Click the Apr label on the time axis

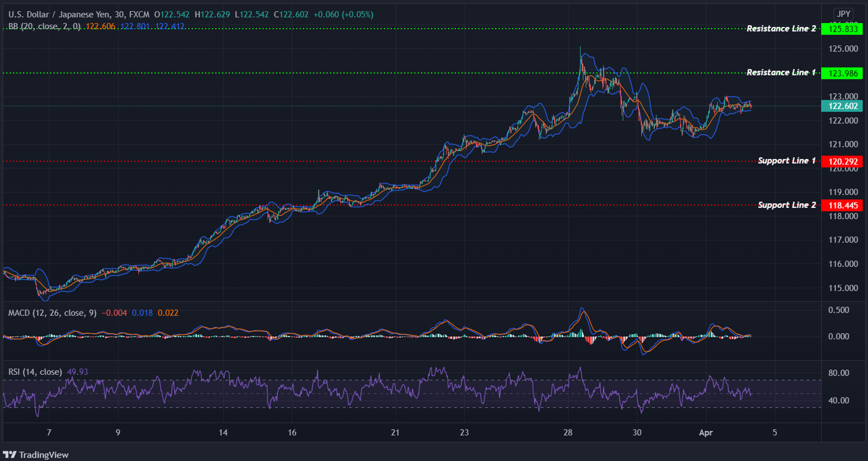[705, 433]
